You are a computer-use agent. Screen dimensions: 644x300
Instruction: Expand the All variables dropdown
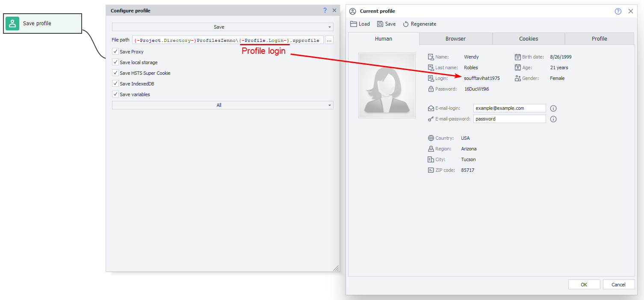pos(222,105)
